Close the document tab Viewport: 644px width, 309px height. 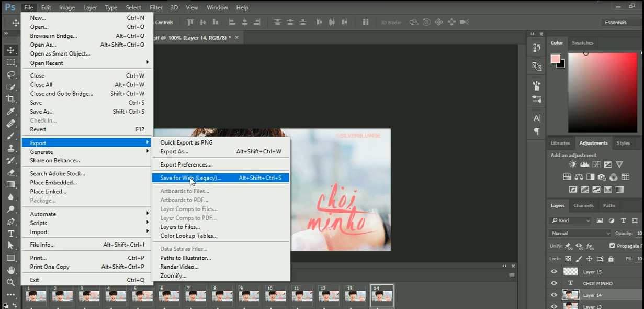click(x=236, y=38)
